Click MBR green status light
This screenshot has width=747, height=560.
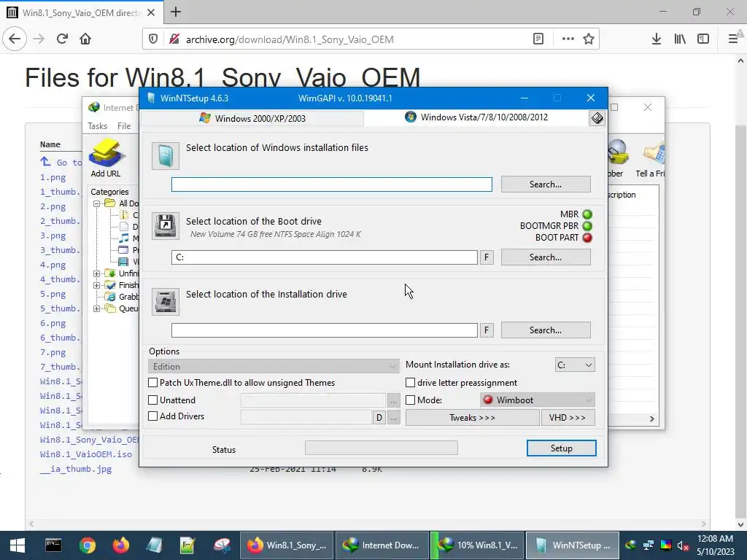587,214
